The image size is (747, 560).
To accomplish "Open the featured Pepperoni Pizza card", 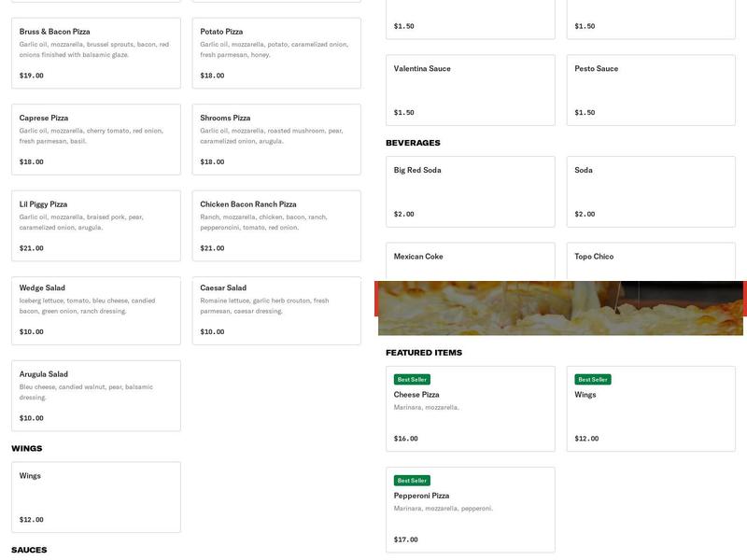I will (x=470, y=510).
